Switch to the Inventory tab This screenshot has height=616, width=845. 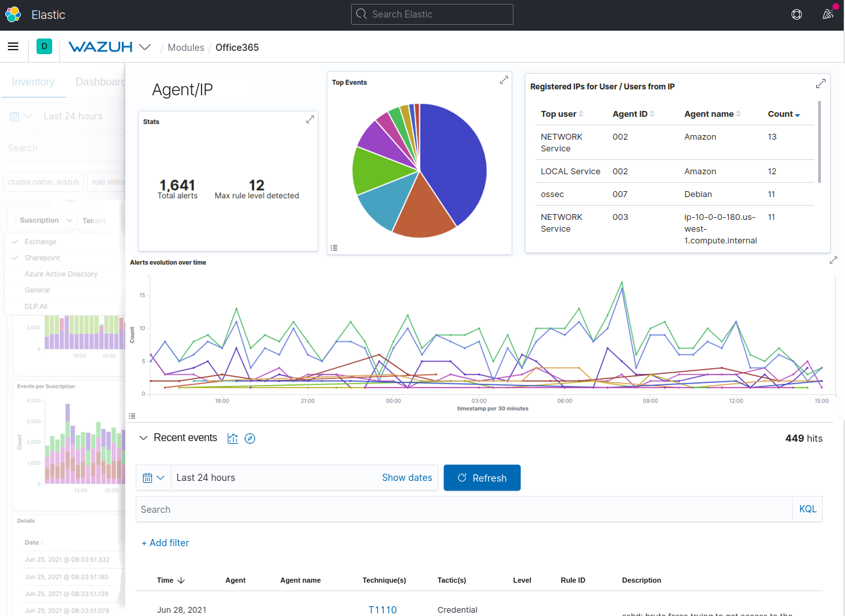point(33,82)
